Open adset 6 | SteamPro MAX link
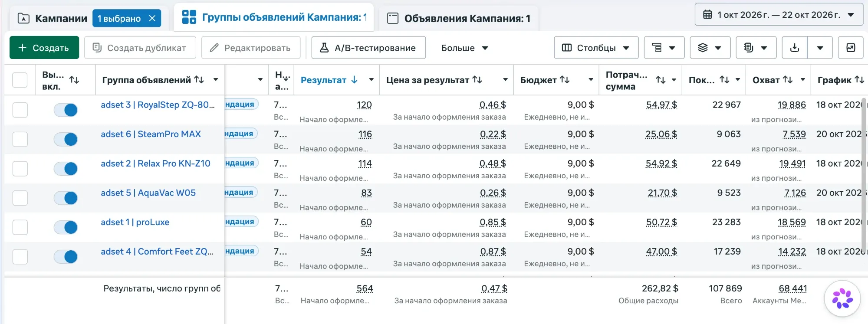Screen dimensions: 868x324 coord(151,134)
